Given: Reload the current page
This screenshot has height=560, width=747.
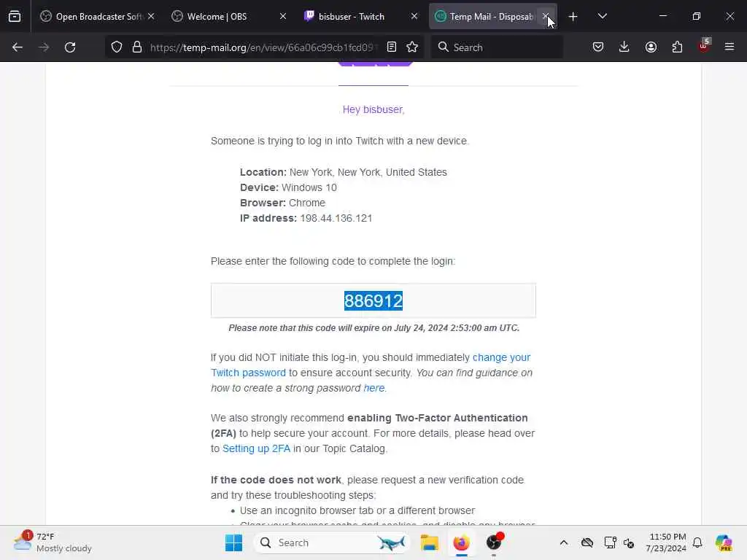Looking at the screenshot, I should pos(70,47).
